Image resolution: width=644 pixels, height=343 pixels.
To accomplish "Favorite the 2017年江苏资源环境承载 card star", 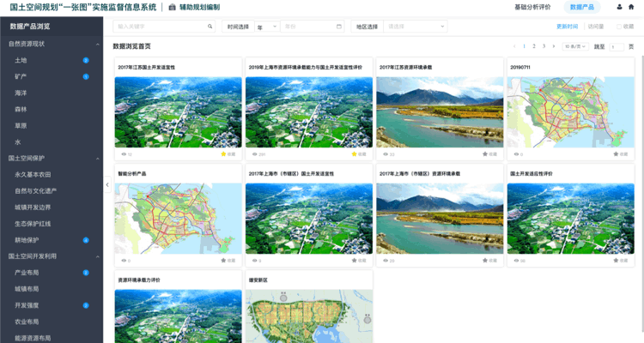I will [485, 153].
